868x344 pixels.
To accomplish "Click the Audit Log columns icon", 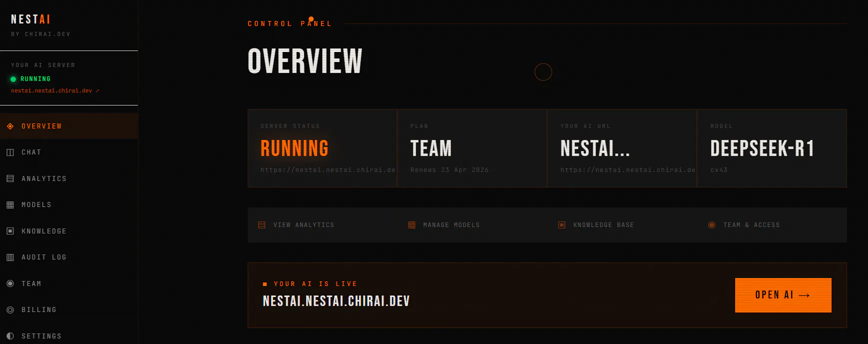I will point(10,257).
